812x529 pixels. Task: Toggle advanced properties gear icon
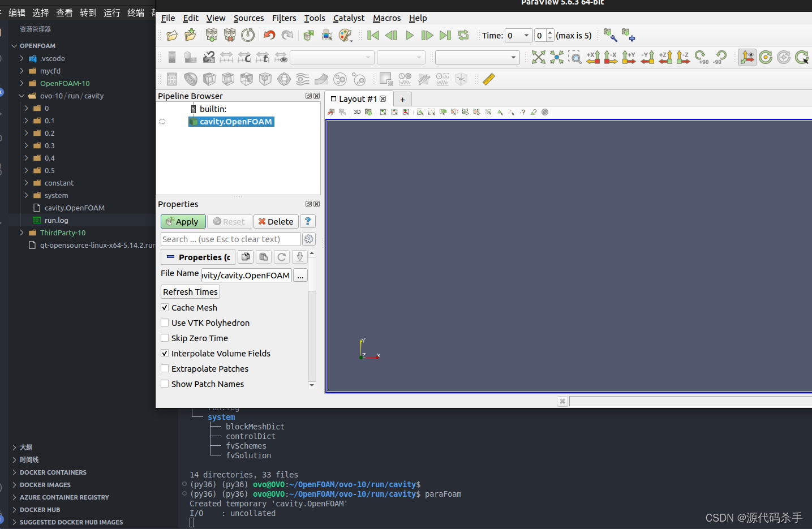(x=308, y=239)
